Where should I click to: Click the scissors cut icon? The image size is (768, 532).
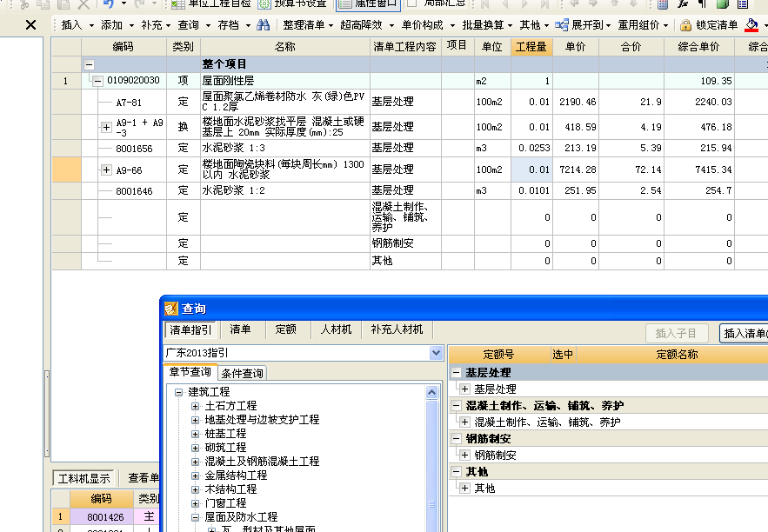click(24, 4)
